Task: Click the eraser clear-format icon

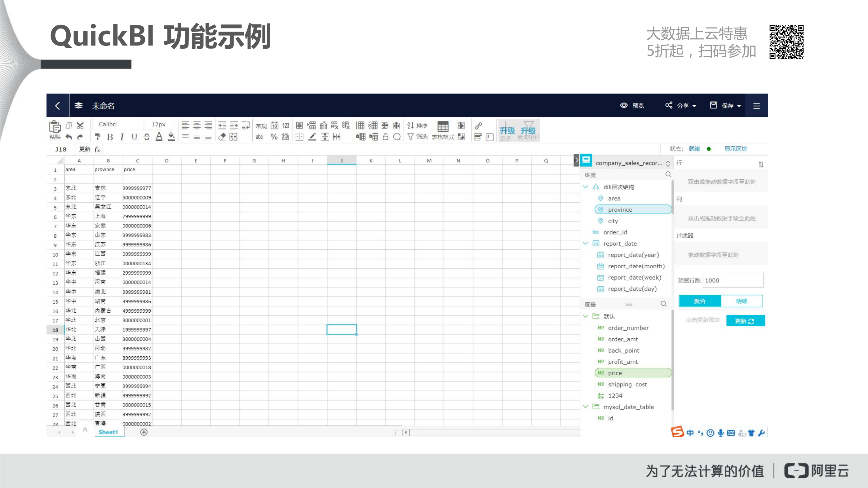Action: click(x=222, y=137)
